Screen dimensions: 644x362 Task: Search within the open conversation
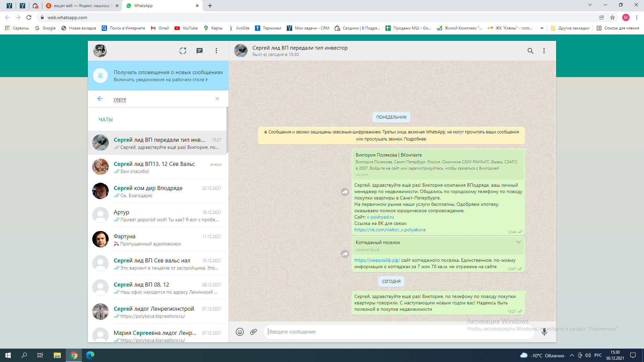(x=530, y=51)
